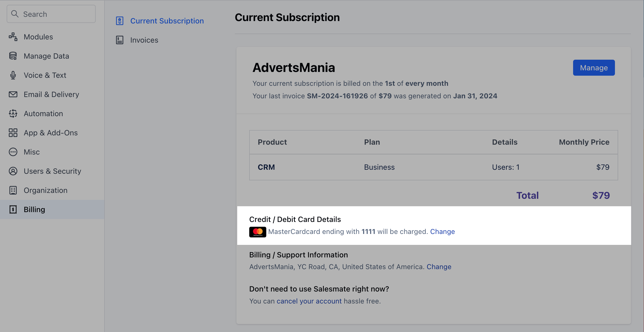Image resolution: width=644 pixels, height=332 pixels.
Task: Follow the cancel your account link
Action: (x=309, y=301)
